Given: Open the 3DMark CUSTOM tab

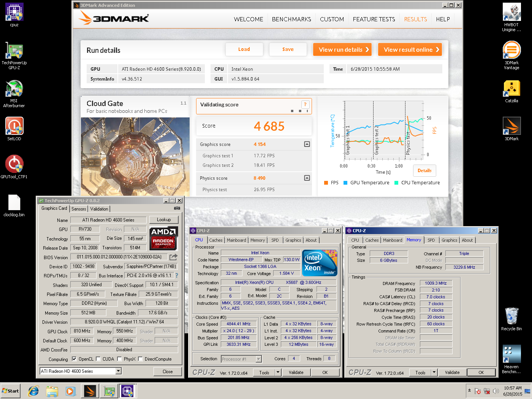Looking at the screenshot, I should click(332, 19).
